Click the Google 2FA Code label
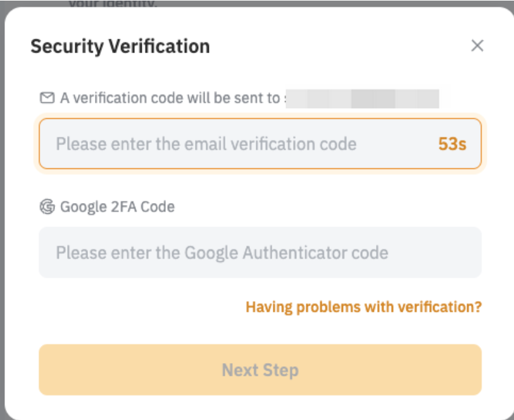This screenshot has height=420, width=514. [117, 207]
